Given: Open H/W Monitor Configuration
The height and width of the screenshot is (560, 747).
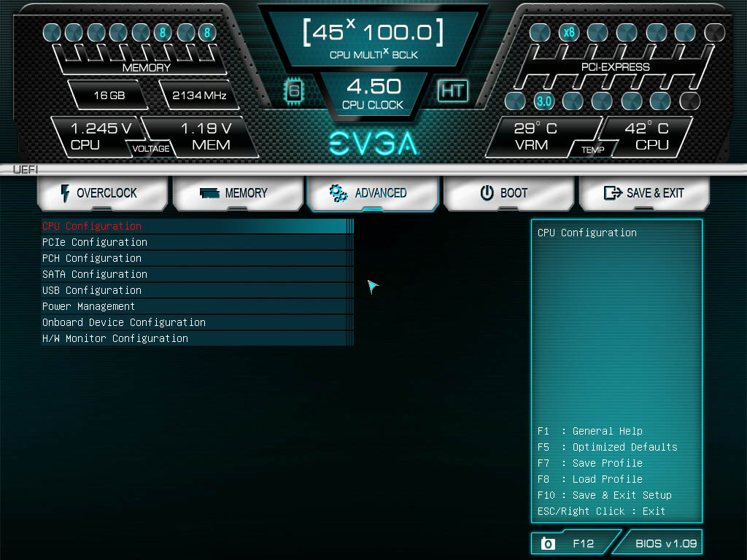Looking at the screenshot, I should (197, 338).
